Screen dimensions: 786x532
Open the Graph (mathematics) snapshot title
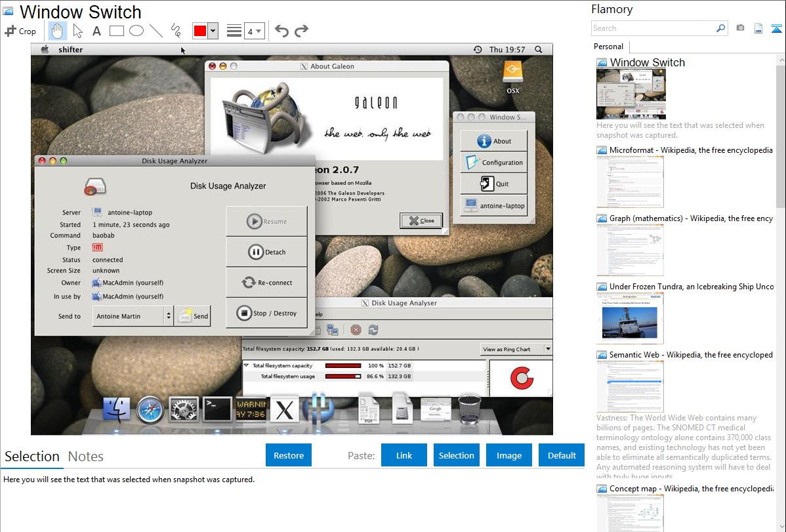[691, 218]
